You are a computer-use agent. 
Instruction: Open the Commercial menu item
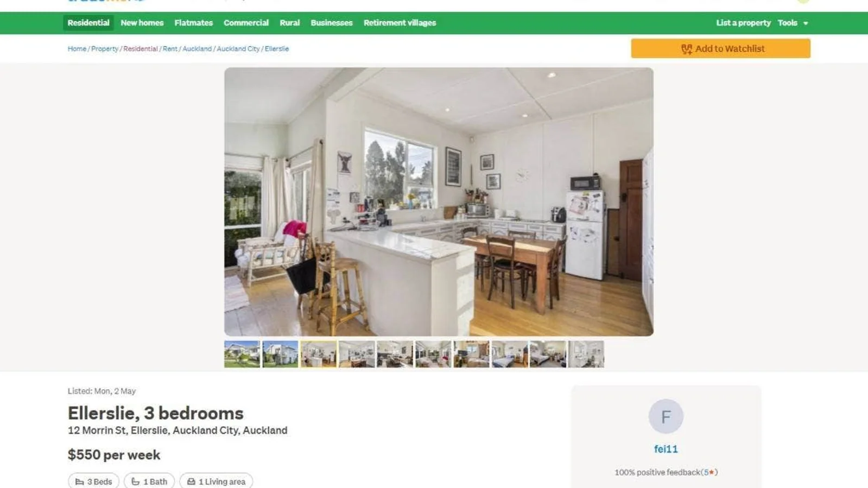point(246,23)
